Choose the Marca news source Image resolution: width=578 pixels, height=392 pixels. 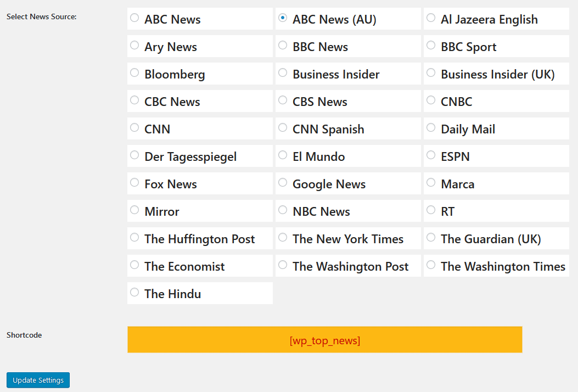[431, 183]
